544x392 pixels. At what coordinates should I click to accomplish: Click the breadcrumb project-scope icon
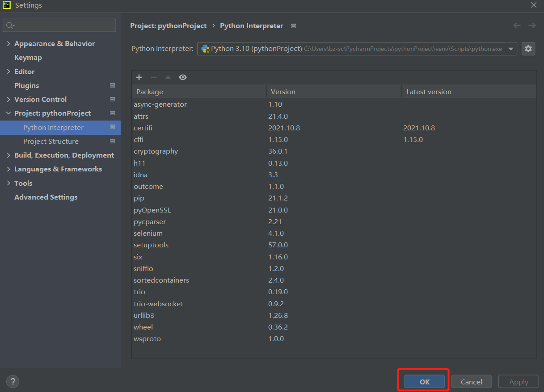[293, 26]
